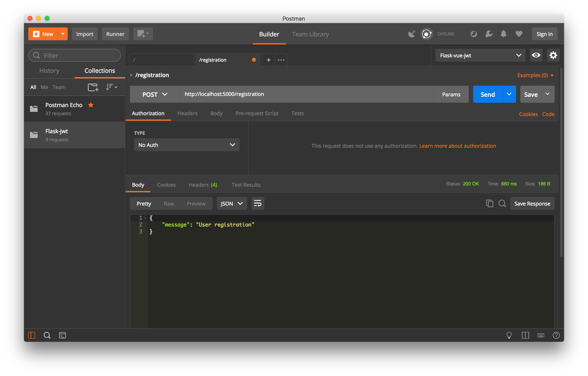Click the Filter search field
The image size is (588, 376).
(75, 55)
